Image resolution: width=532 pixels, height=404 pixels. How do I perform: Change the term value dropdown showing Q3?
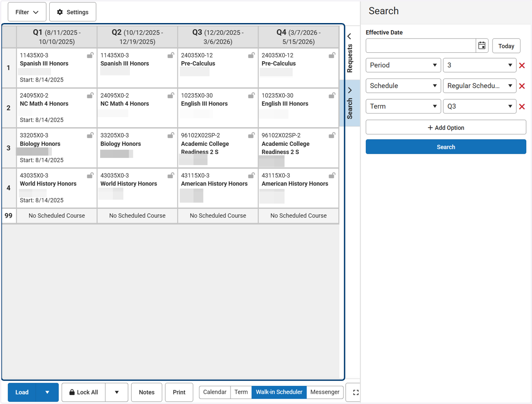(x=480, y=106)
